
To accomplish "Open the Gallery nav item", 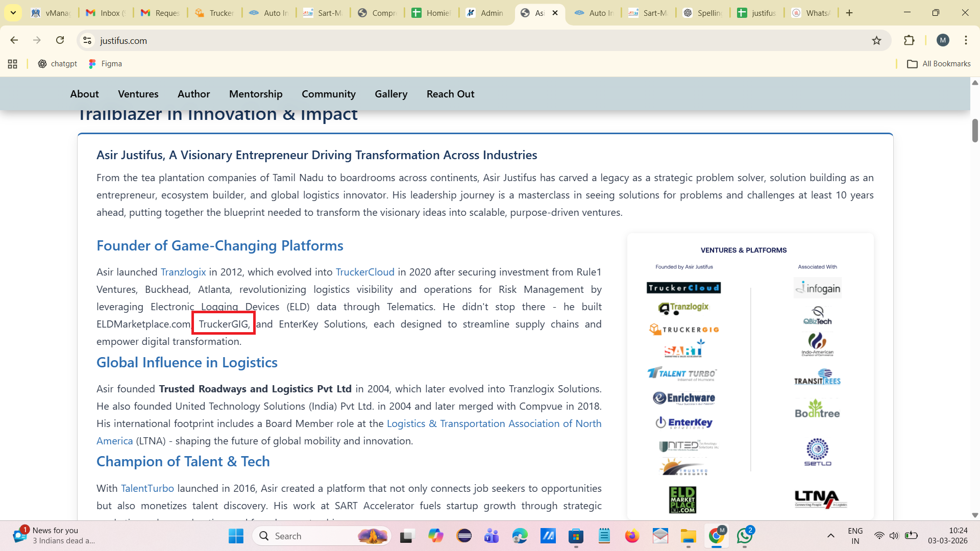I will point(391,94).
